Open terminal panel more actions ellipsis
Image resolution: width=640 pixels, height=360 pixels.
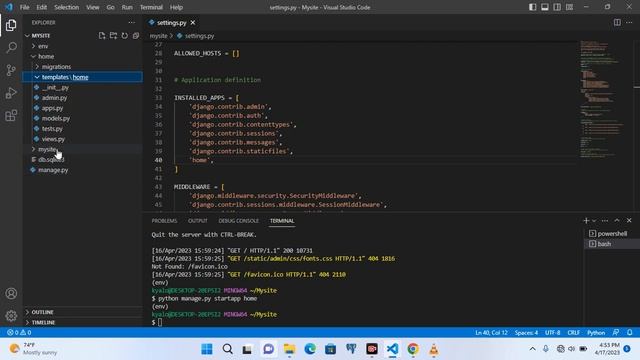[605, 220]
